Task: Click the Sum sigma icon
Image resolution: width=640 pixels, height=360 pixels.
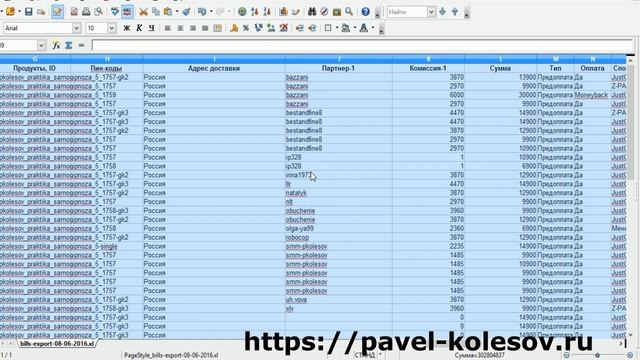Action: click(69, 45)
